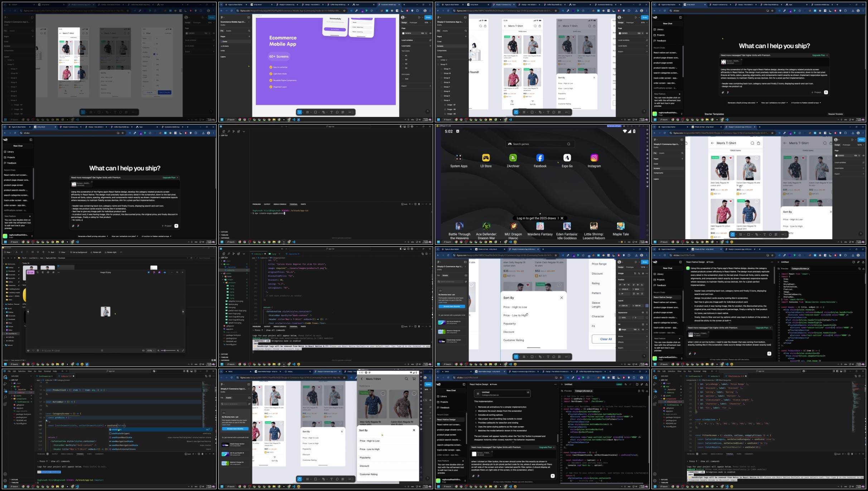Click 60+ Screens badge on Ecommerce cover
The height and width of the screenshot is (491, 868).
coord(279,57)
